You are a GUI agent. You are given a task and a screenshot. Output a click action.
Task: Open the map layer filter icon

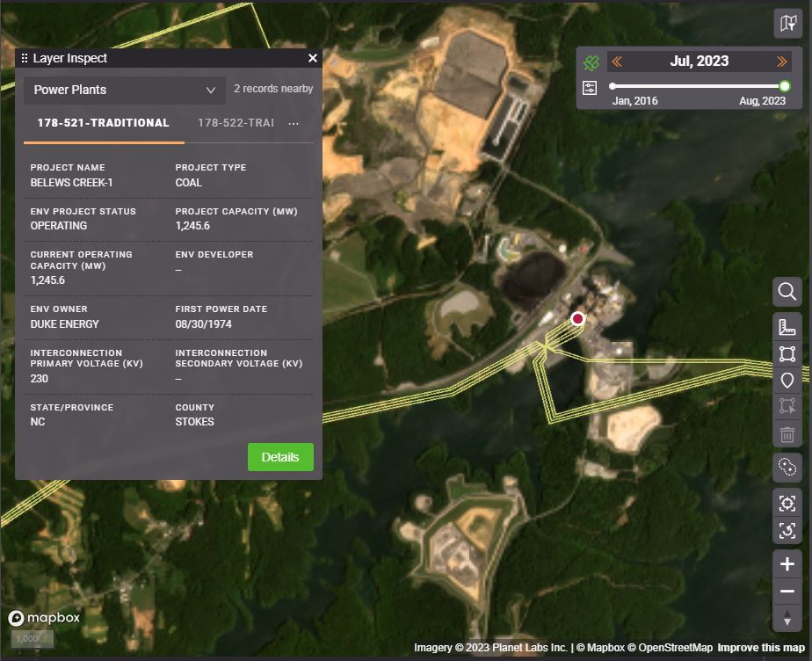(x=787, y=25)
